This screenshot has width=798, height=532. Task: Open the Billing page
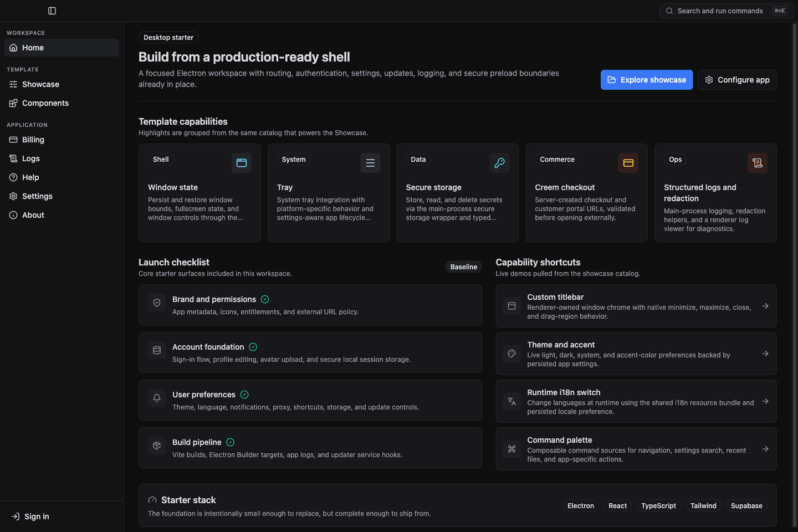[62, 140]
